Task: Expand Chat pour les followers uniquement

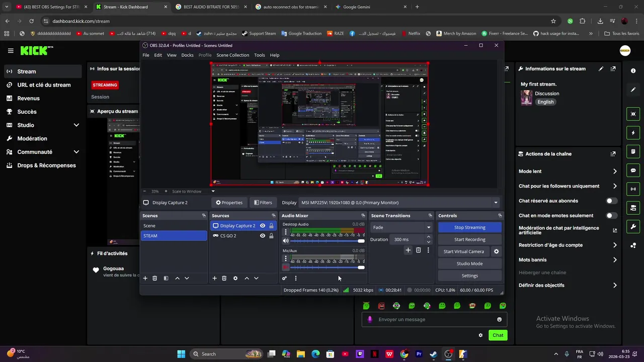Action: tap(614, 186)
